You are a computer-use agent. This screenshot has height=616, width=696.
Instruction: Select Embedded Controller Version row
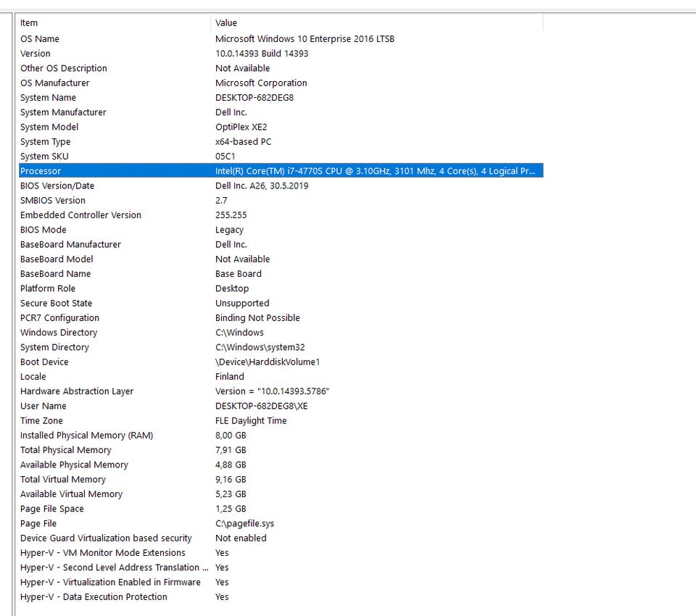[x=281, y=215]
